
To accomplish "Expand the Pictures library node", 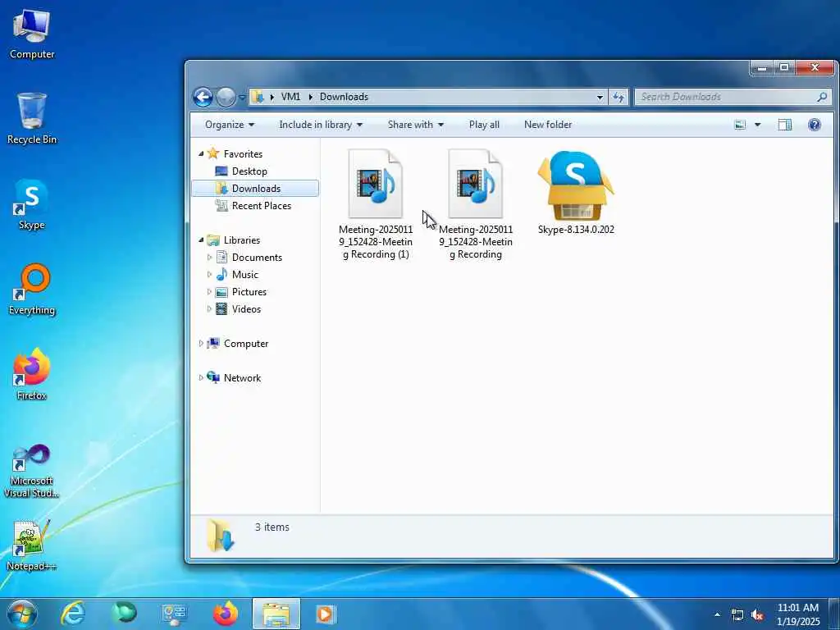I will (x=209, y=292).
